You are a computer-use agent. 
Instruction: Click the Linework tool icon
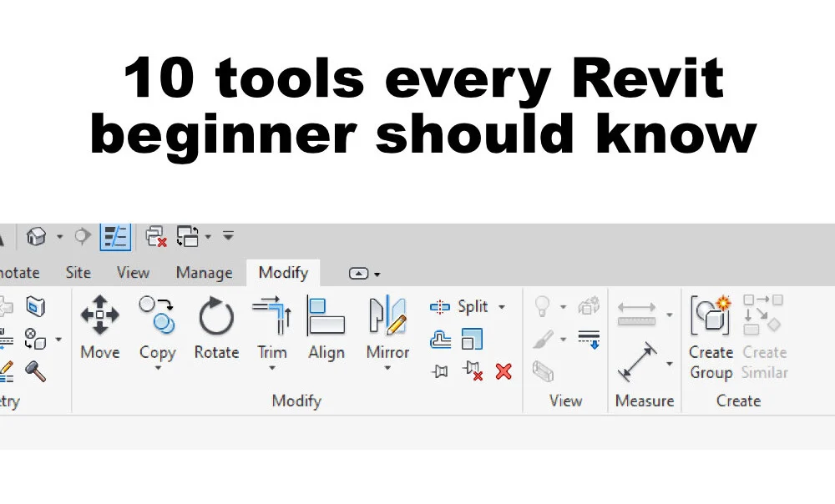589,339
